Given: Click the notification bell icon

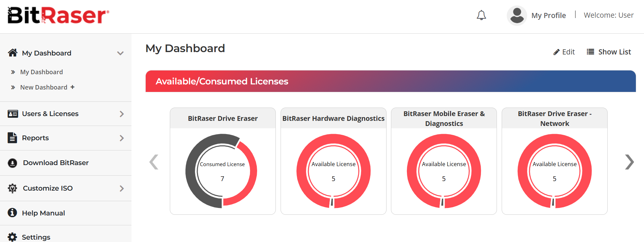Looking at the screenshot, I should click(x=481, y=15).
